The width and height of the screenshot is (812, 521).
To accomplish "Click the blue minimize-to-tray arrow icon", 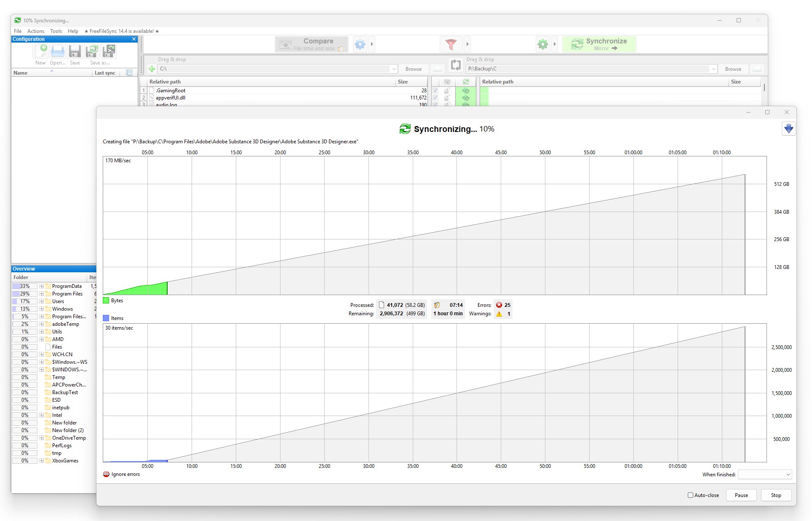I will 788,129.
